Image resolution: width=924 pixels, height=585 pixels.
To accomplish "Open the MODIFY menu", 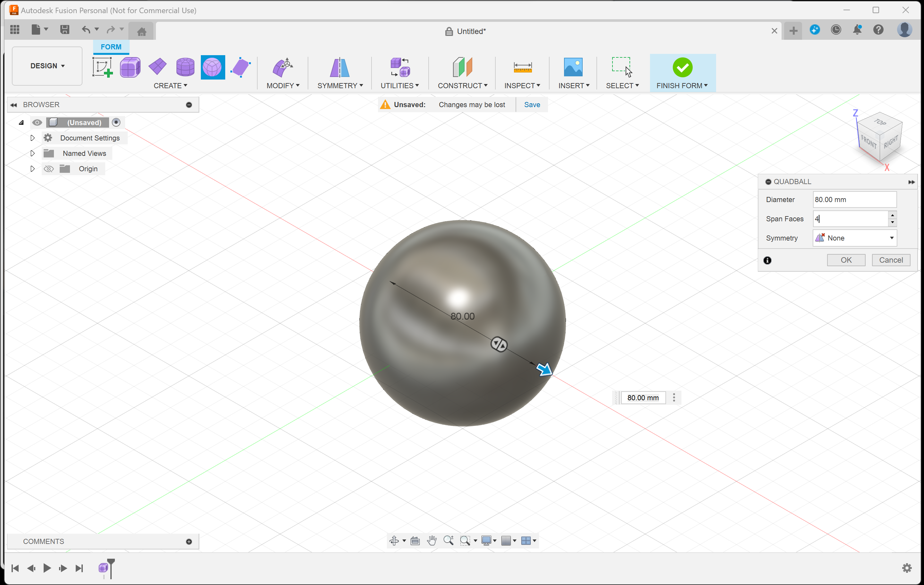I will tap(283, 85).
